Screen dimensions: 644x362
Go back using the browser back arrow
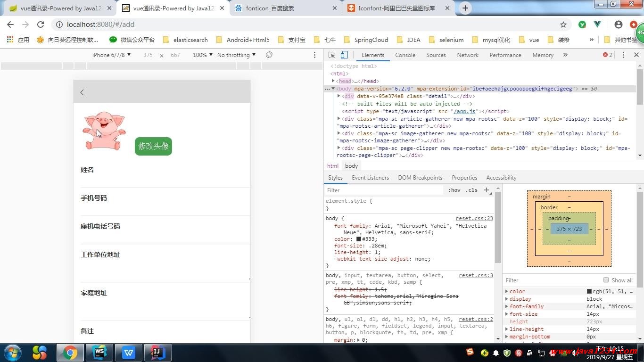click(10, 25)
